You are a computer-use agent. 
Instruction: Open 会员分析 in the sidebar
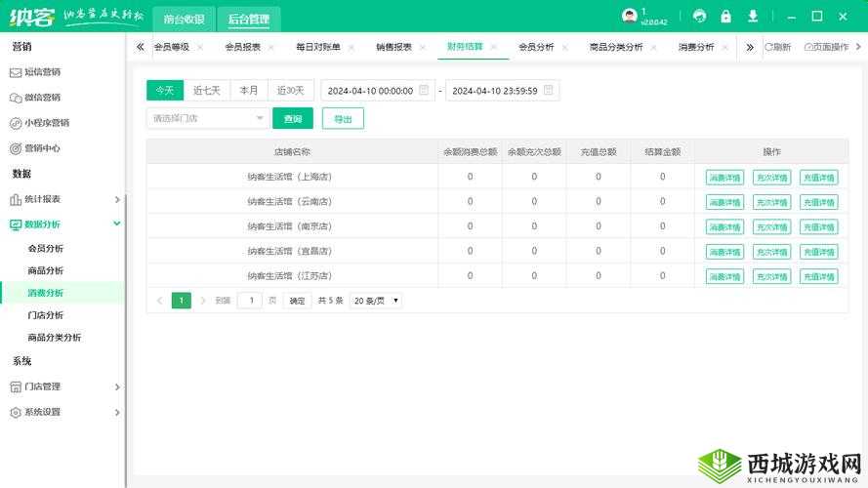45,249
